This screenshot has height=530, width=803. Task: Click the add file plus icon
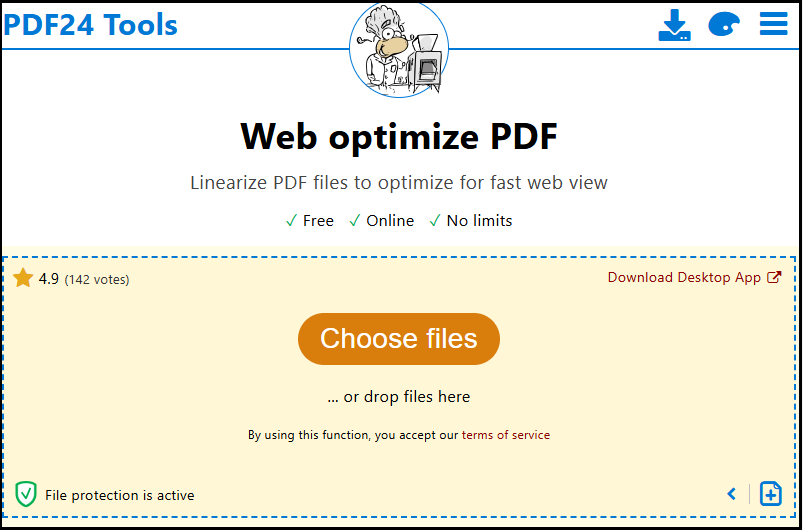click(770, 494)
